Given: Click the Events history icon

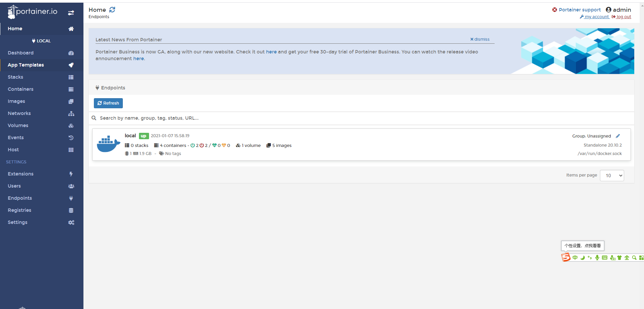Looking at the screenshot, I should coord(71,138).
